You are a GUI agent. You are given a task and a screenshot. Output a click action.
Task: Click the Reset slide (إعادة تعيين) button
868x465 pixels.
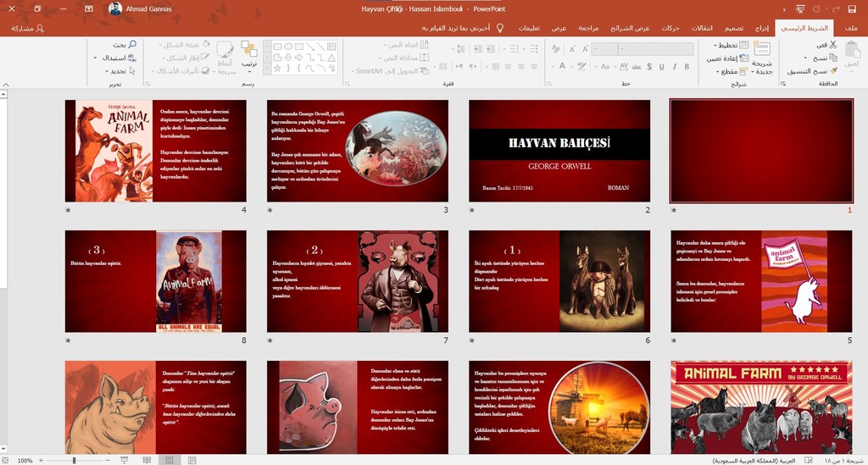point(726,58)
